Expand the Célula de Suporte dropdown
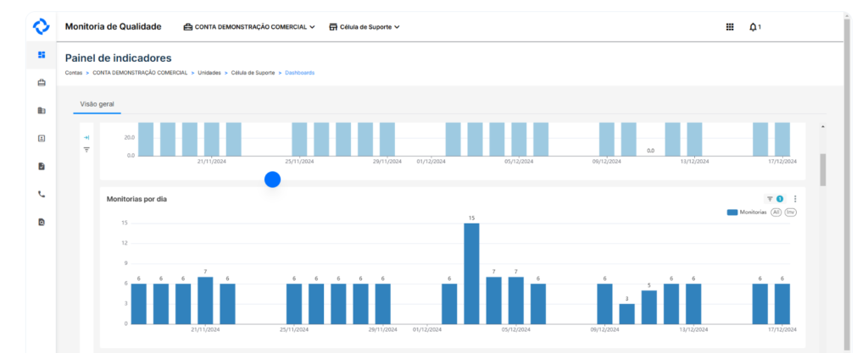The image size is (868, 353). coord(364,27)
